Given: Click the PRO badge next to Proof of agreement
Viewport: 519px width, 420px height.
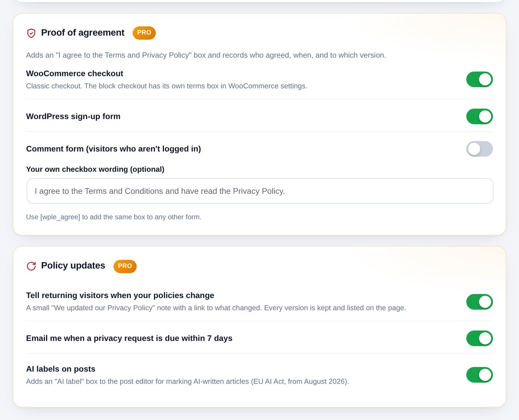Looking at the screenshot, I should click(144, 33).
